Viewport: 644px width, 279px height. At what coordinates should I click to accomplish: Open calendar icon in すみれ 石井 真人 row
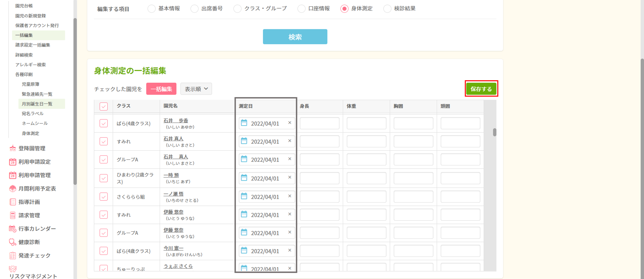(x=244, y=141)
